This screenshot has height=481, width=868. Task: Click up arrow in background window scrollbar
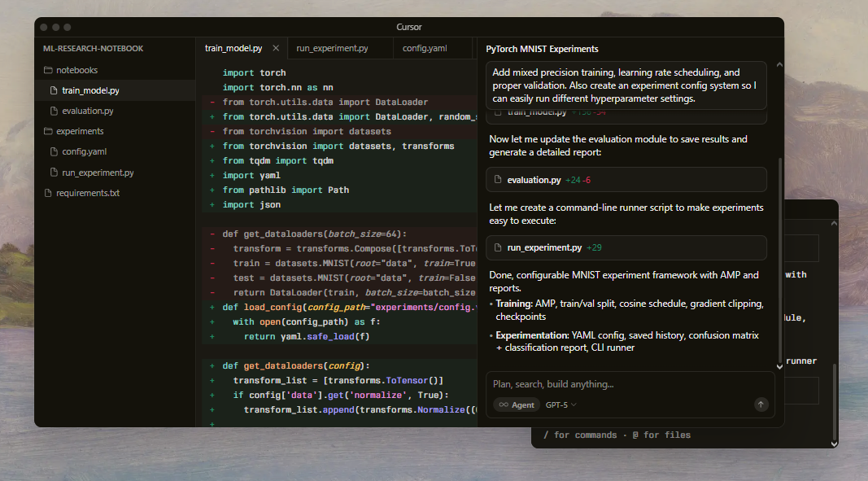(834, 223)
